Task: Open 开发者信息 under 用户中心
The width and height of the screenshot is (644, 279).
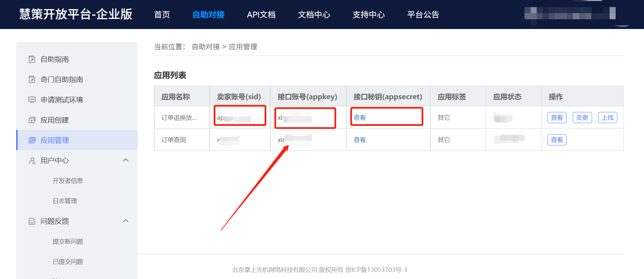Action: tap(68, 181)
